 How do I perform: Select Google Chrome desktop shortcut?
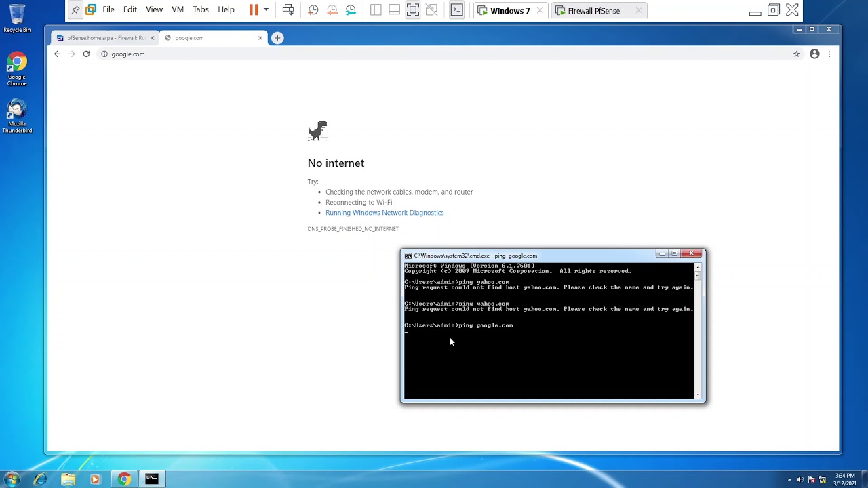pos(17,70)
